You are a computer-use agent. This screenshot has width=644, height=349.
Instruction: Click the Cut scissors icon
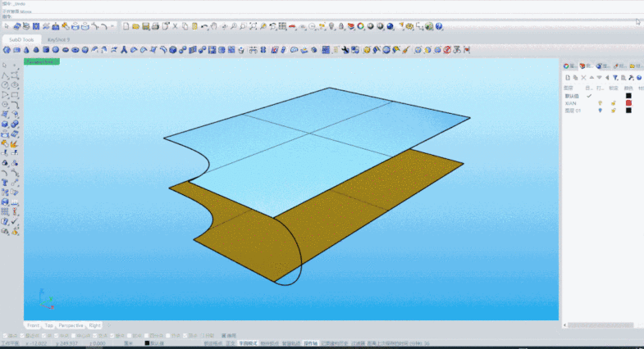(x=175, y=26)
